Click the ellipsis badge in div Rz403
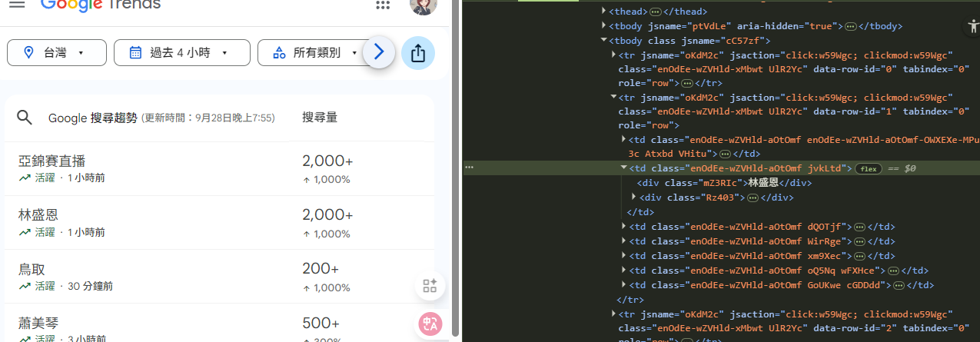The height and width of the screenshot is (342, 980). (752, 198)
